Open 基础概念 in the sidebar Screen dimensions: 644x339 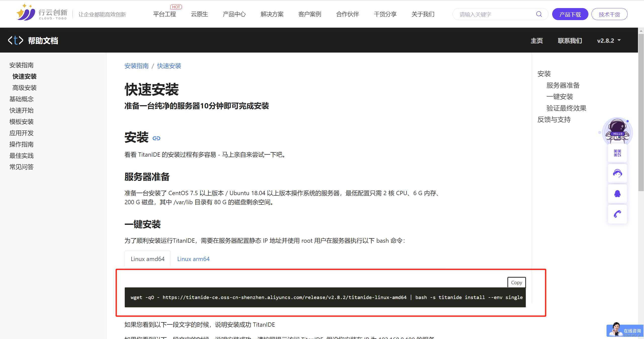click(x=21, y=99)
